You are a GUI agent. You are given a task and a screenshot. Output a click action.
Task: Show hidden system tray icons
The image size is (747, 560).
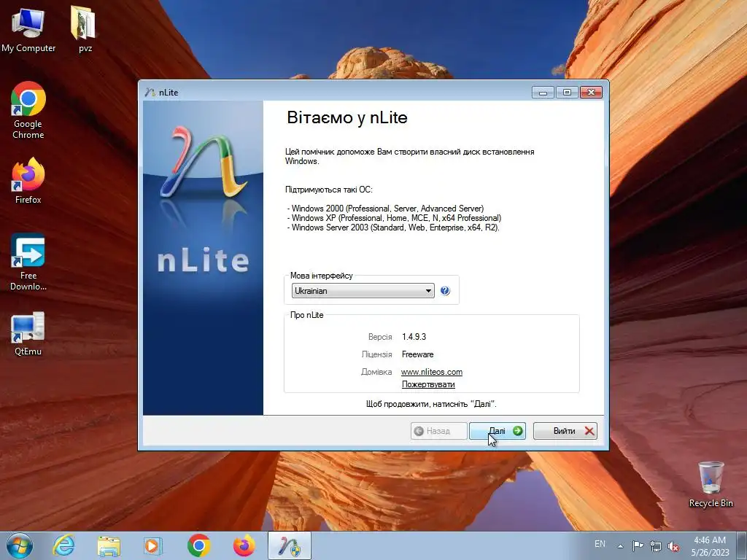[620, 545]
